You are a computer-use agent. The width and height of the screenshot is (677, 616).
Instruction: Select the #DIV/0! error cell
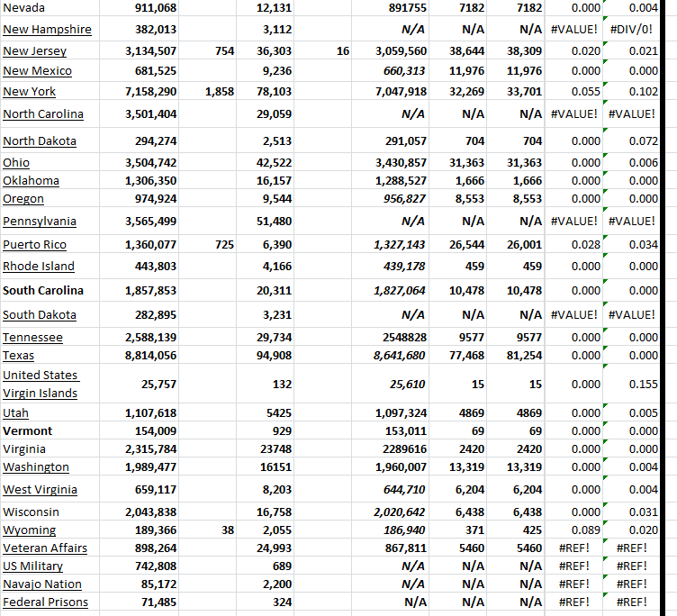pyautogui.click(x=631, y=30)
